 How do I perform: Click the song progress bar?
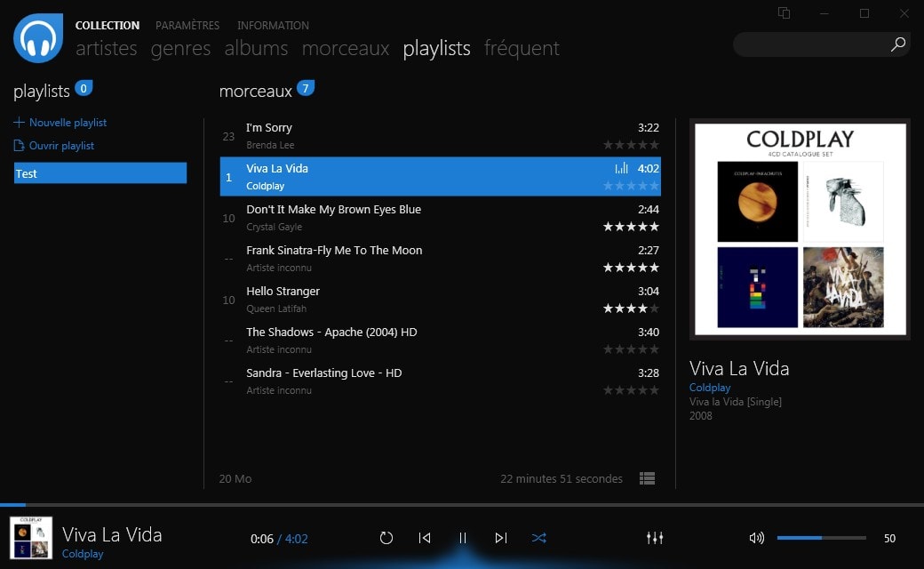(x=462, y=505)
